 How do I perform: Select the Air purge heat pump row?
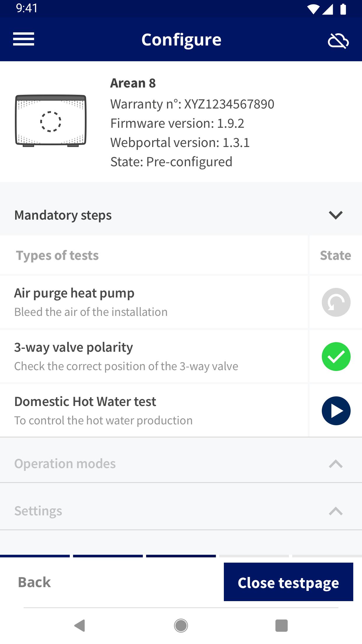pos(154,302)
